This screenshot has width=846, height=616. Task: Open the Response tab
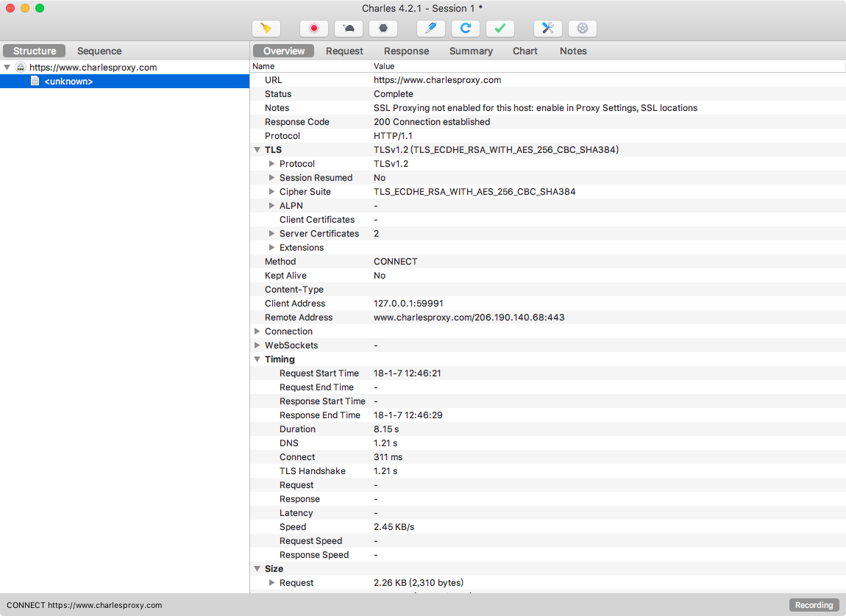[x=406, y=51]
